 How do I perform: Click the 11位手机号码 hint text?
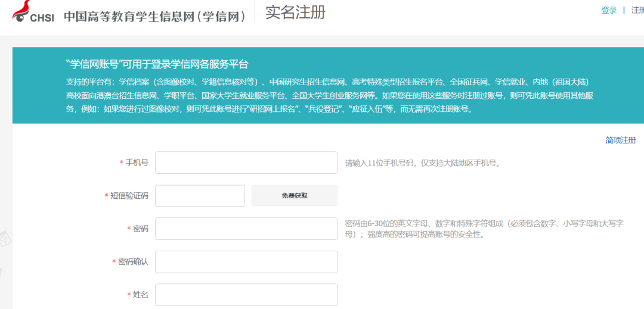(x=422, y=163)
